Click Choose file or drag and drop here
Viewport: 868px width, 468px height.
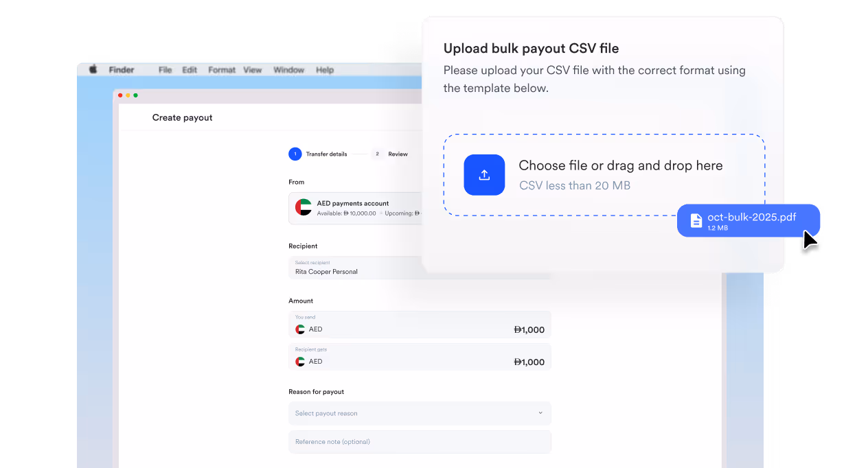pyautogui.click(x=621, y=165)
